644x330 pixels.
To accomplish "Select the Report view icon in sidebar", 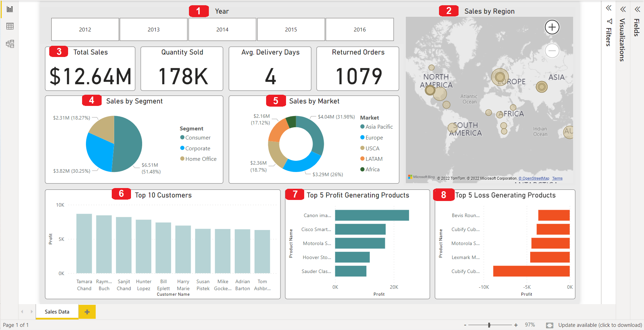I will point(10,9).
